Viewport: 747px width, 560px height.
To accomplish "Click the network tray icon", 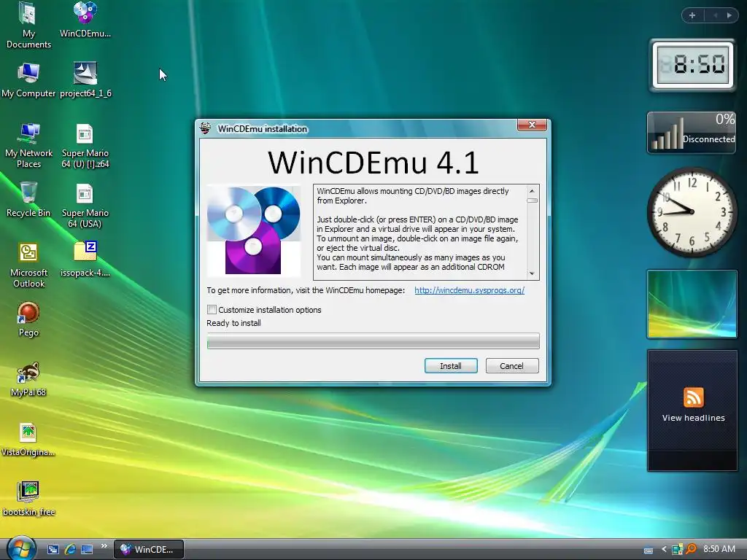I will point(677,550).
